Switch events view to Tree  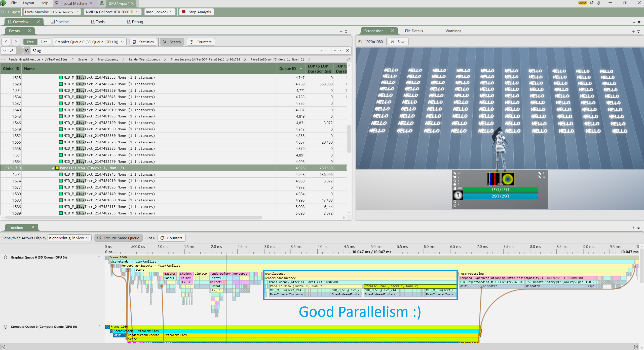30,42
